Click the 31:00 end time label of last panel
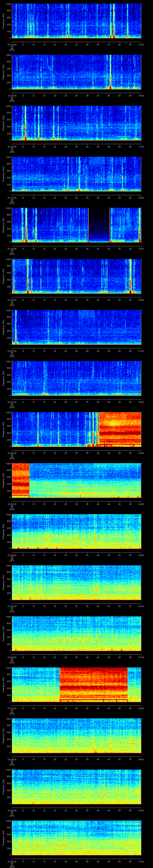The height and width of the screenshot is (868, 153). (x=141, y=861)
